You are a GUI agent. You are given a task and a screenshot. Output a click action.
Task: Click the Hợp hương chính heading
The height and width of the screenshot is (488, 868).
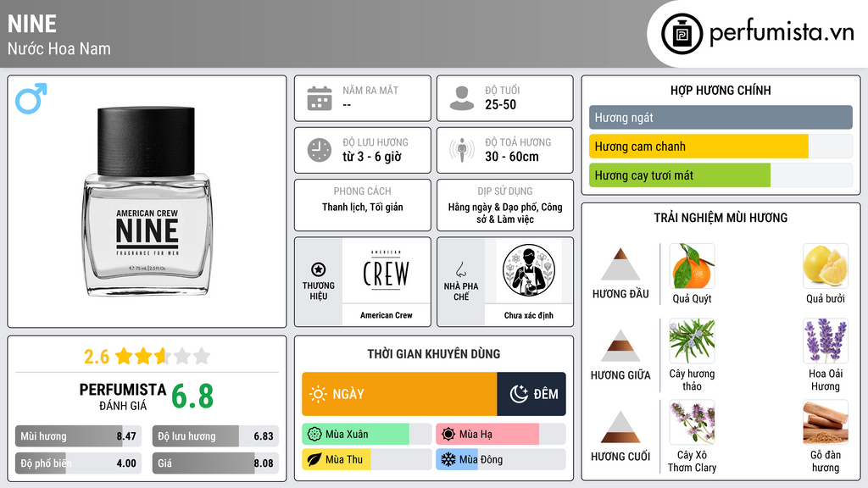click(x=721, y=90)
